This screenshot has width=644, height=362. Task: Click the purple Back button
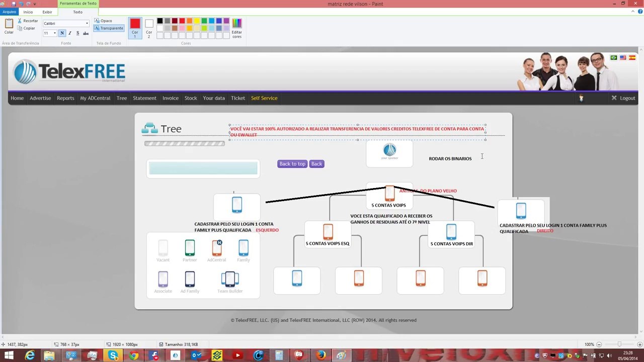pyautogui.click(x=316, y=164)
